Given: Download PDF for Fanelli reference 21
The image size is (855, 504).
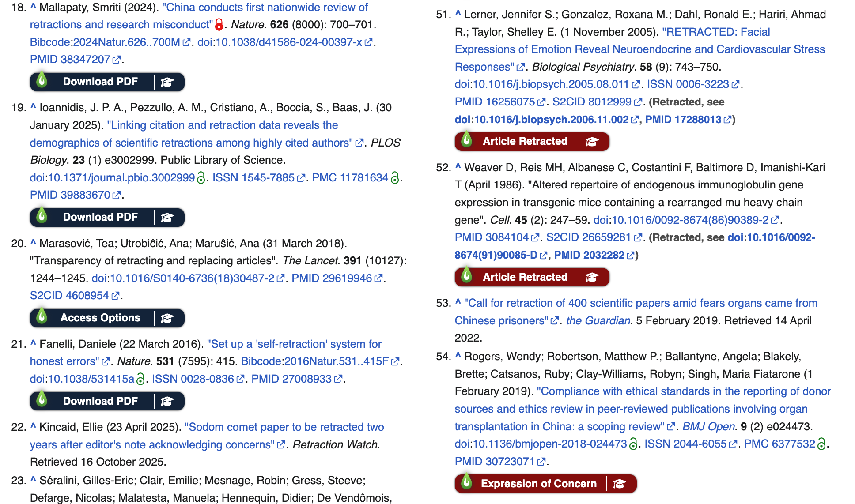Looking at the screenshot, I should coord(100,401).
